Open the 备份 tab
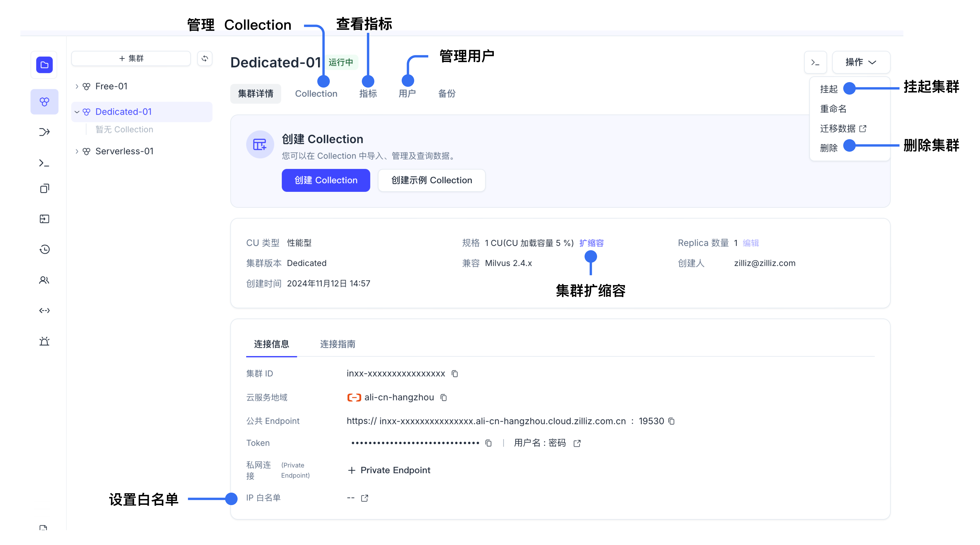This screenshot has height=545, width=980. [447, 94]
